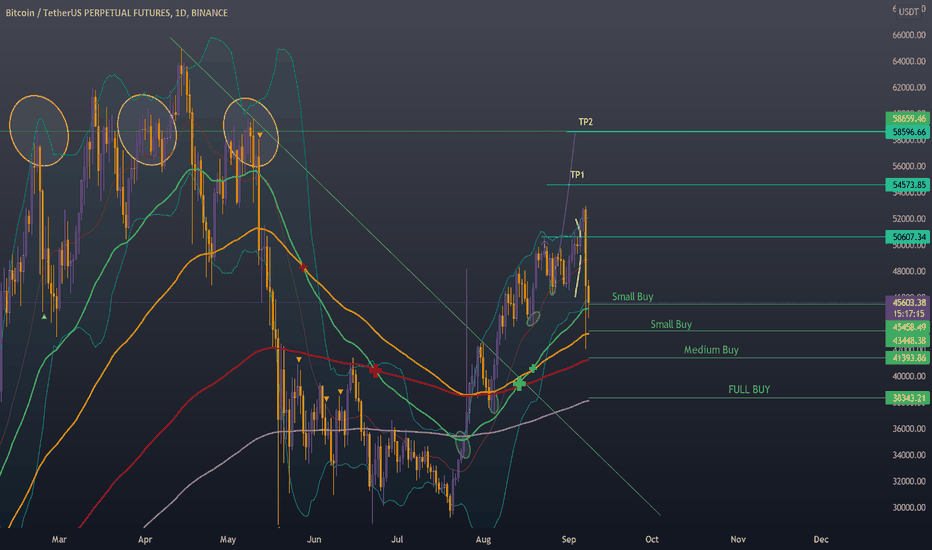Click the red cross death-cross marker

(x=374, y=371)
